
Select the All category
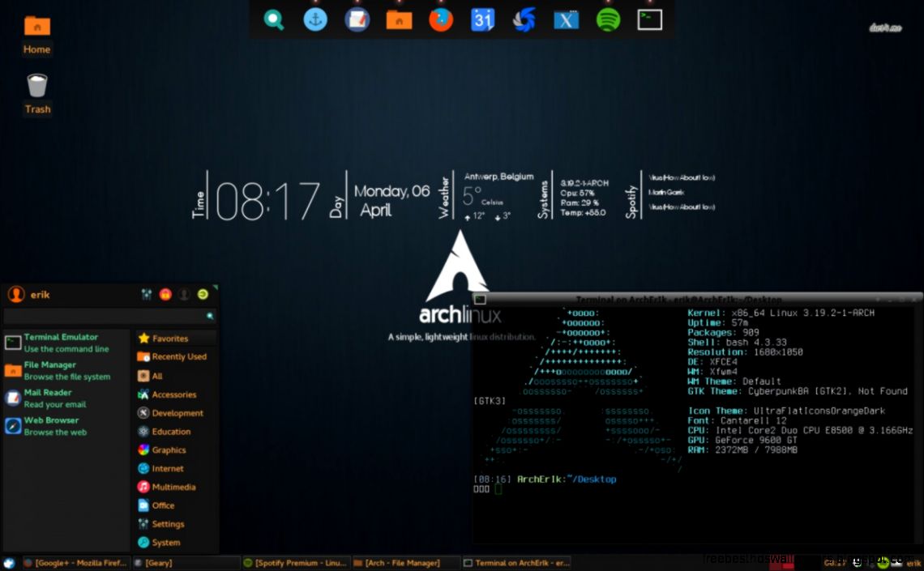pos(176,376)
